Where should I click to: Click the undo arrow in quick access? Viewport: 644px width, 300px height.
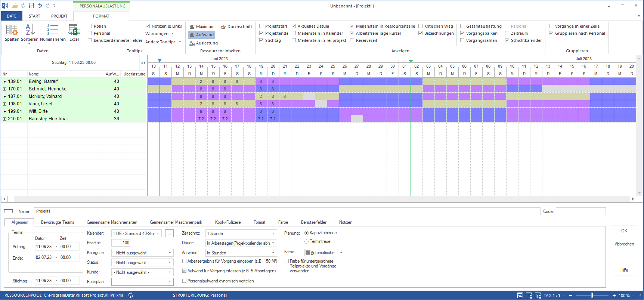pyautogui.click(x=40, y=6)
